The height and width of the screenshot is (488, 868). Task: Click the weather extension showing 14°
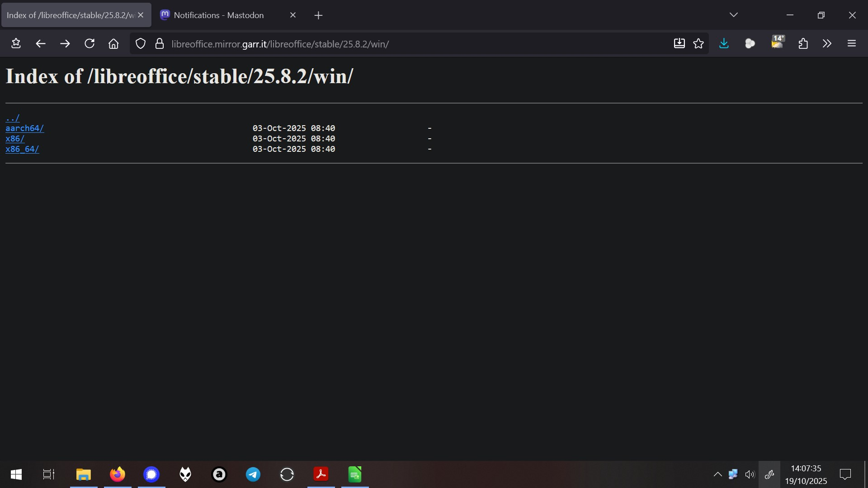(x=778, y=43)
